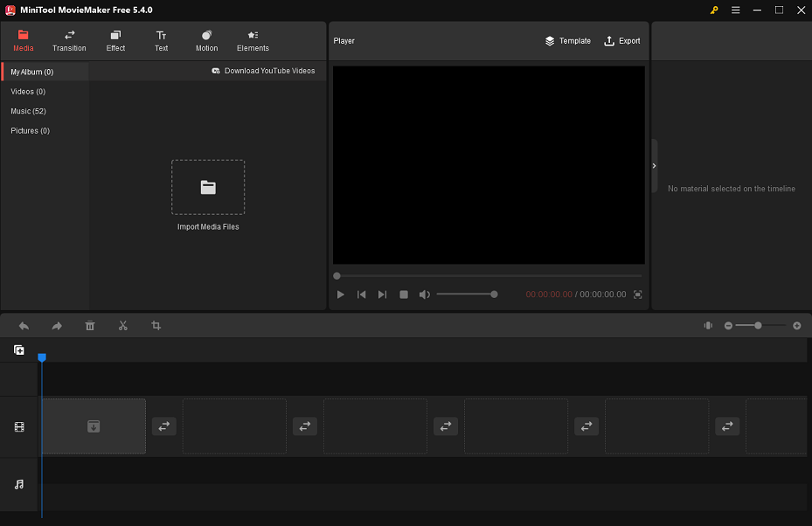
Task: Click the first transition slot icon
Action: pyautogui.click(x=164, y=426)
